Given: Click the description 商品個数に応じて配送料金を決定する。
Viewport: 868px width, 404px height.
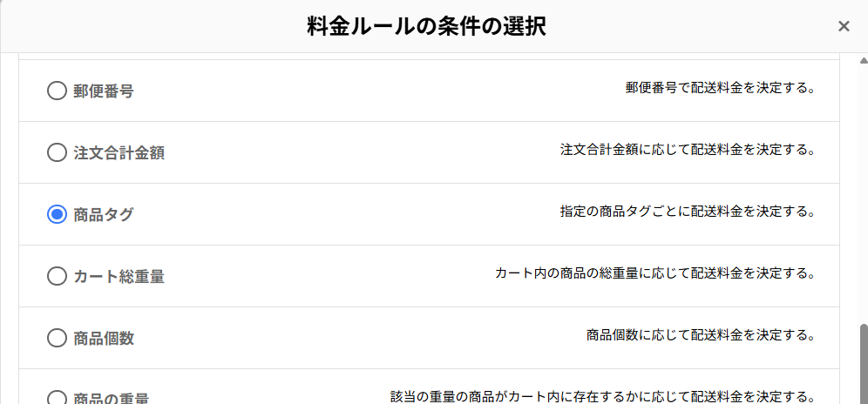Looking at the screenshot, I should coord(700,335).
